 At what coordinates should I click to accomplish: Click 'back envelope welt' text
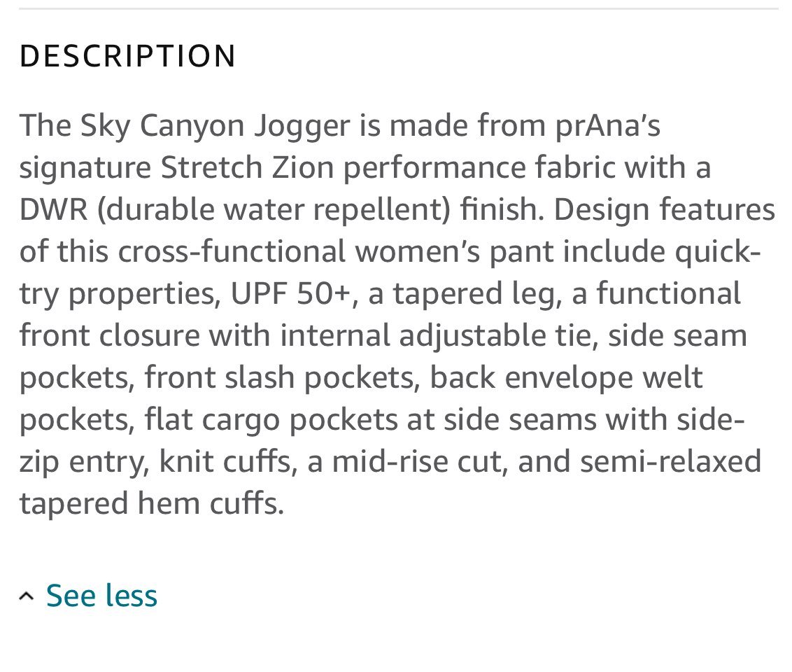566,378
